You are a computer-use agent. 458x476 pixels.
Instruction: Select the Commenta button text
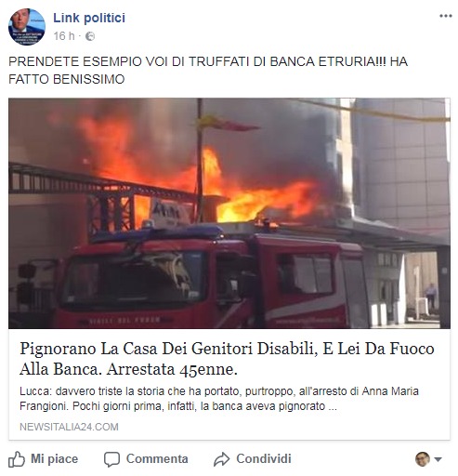pos(157,459)
